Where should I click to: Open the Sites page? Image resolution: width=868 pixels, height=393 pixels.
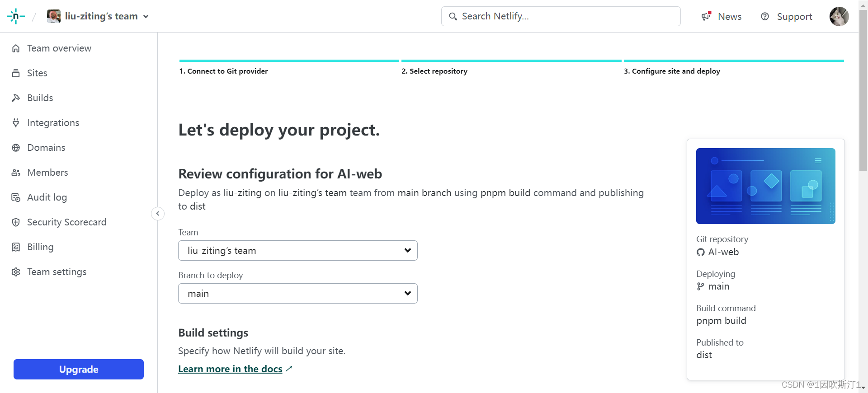tap(37, 73)
